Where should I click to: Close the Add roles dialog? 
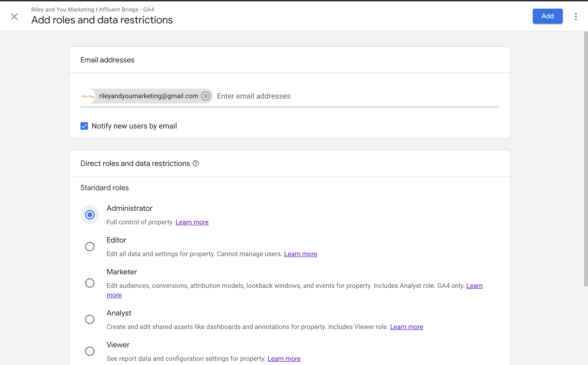[x=14, y=16]
